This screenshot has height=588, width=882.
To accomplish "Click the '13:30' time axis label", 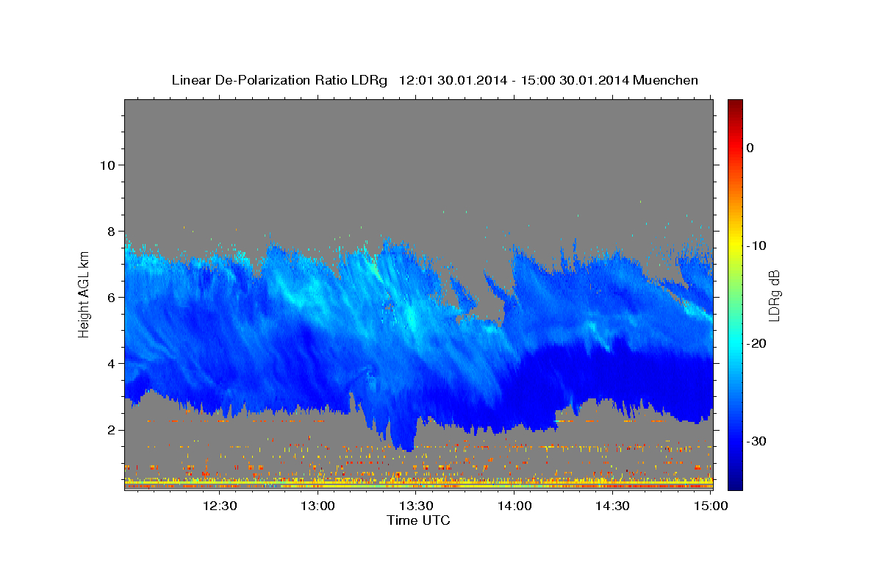I will [x=417, y=506].
